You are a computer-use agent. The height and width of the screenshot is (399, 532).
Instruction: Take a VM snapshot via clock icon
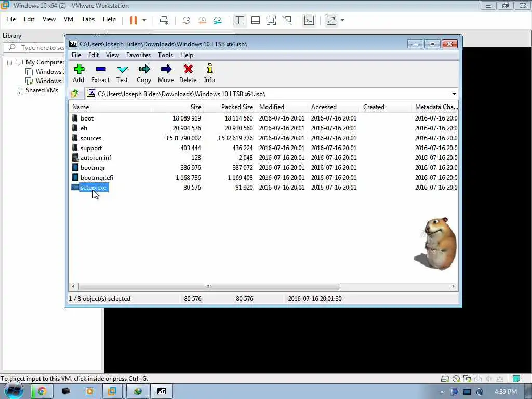[187, 20]
